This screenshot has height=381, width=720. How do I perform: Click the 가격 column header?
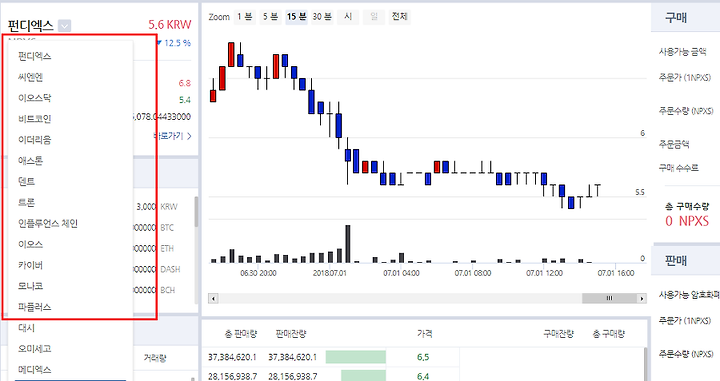[424, 334]
